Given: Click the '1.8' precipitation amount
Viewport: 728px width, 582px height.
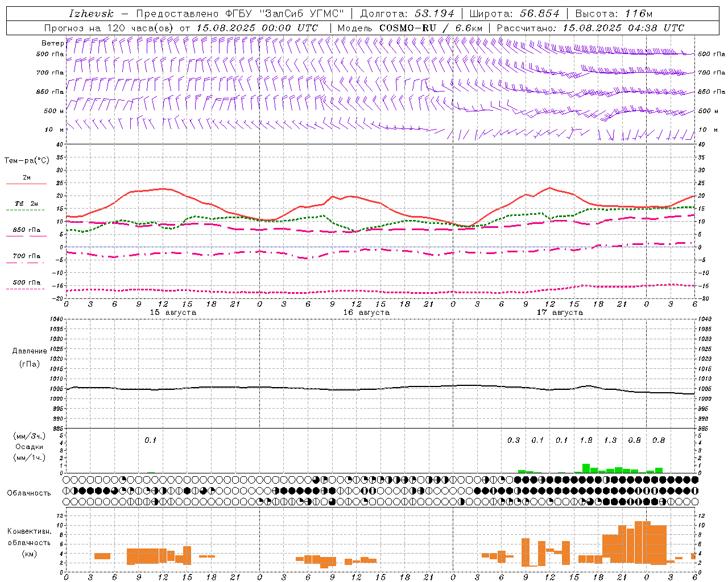Looking at the screenshot, I should pyautogui.click(x=586, y=440).
